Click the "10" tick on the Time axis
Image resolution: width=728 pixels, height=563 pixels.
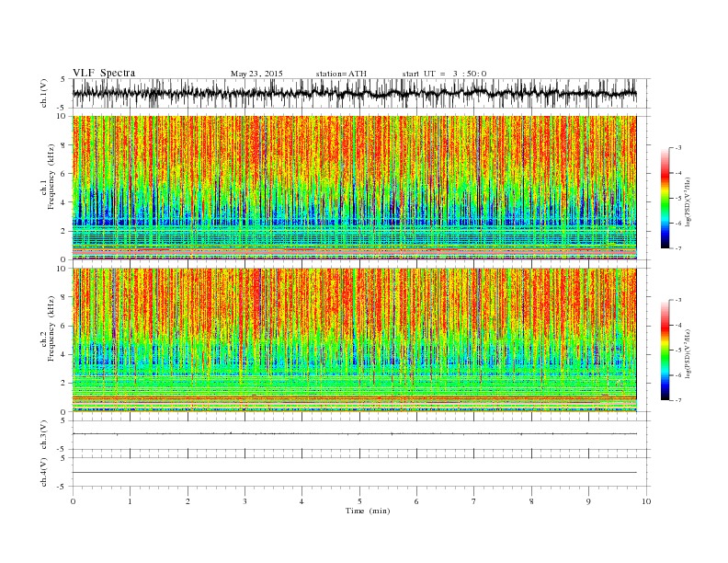(x=646, y=501)
